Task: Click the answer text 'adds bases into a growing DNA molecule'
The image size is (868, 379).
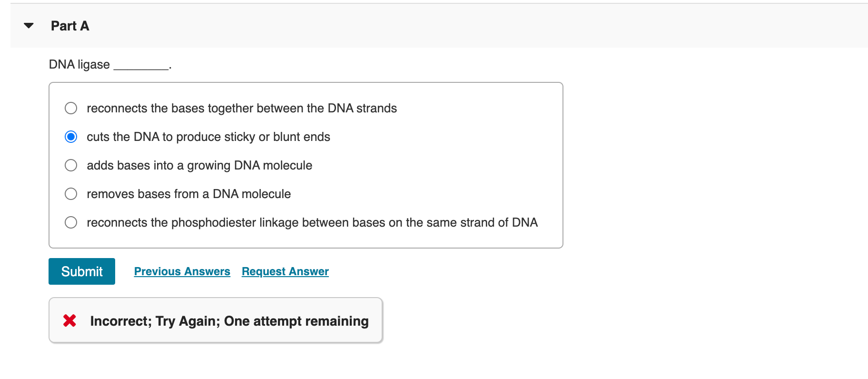Action: (199, 165)
